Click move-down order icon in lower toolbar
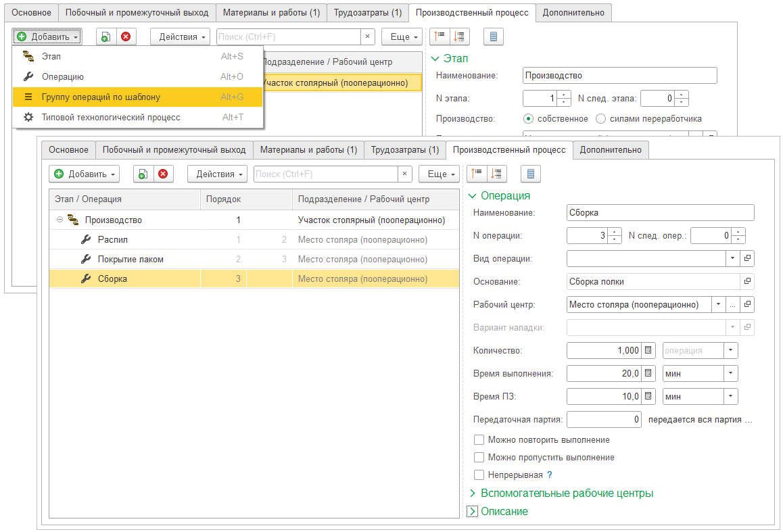The width and height of the screenshot is (783, 532). click(497, 174)
